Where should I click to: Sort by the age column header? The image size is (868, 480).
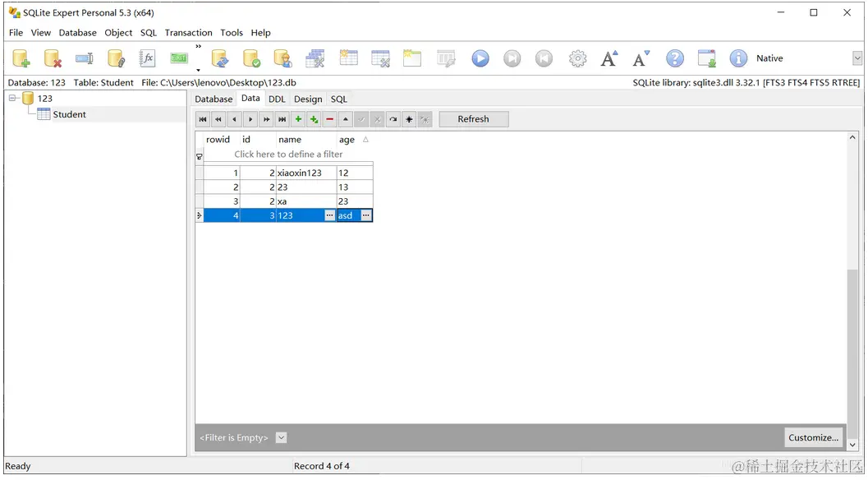(x=354, y=140)
